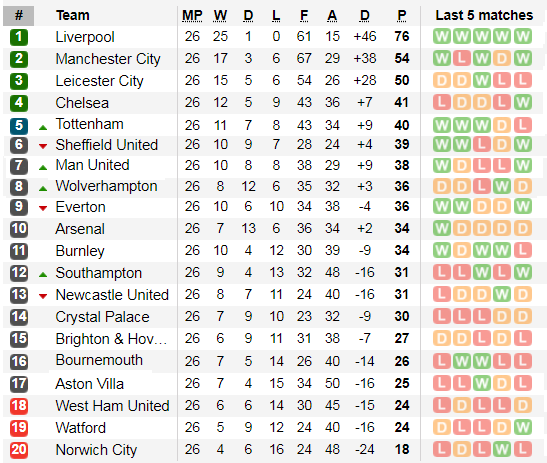Open the Leicester City team link
Screen dimensions: 547x463
pos(99,81)
